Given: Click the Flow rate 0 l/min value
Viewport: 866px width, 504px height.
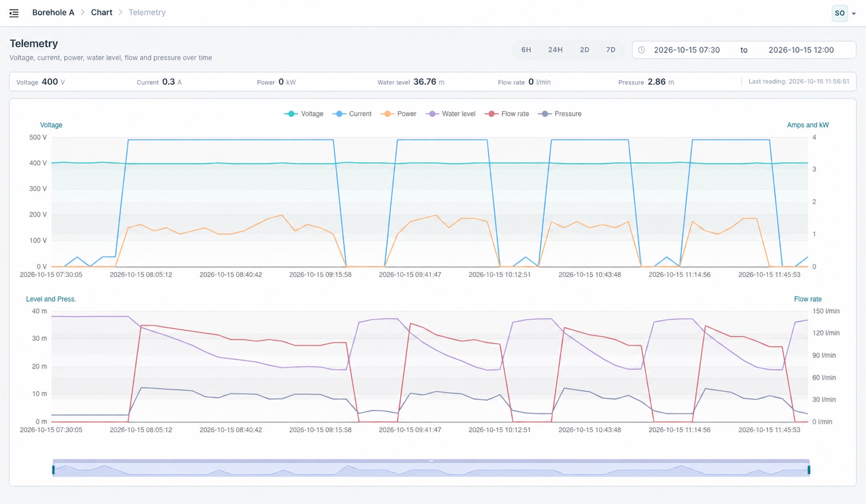Looking at the screenshot, I should tap(525, 82).
